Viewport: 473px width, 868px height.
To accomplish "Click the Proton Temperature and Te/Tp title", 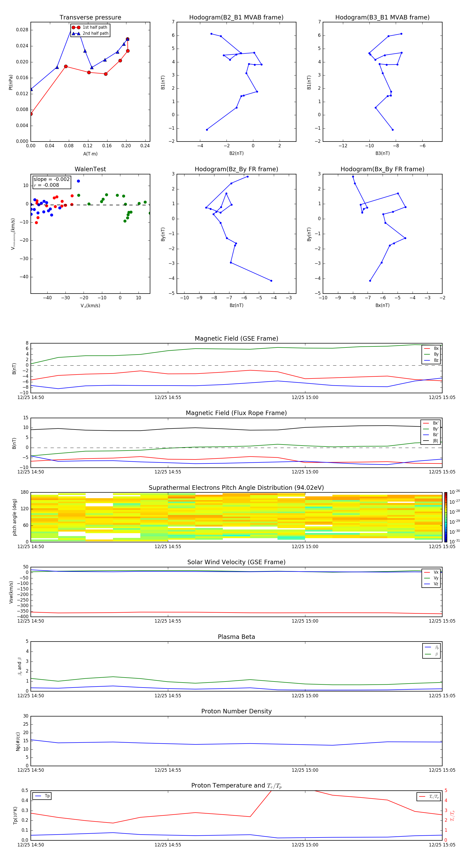I will tap(236, 786).
